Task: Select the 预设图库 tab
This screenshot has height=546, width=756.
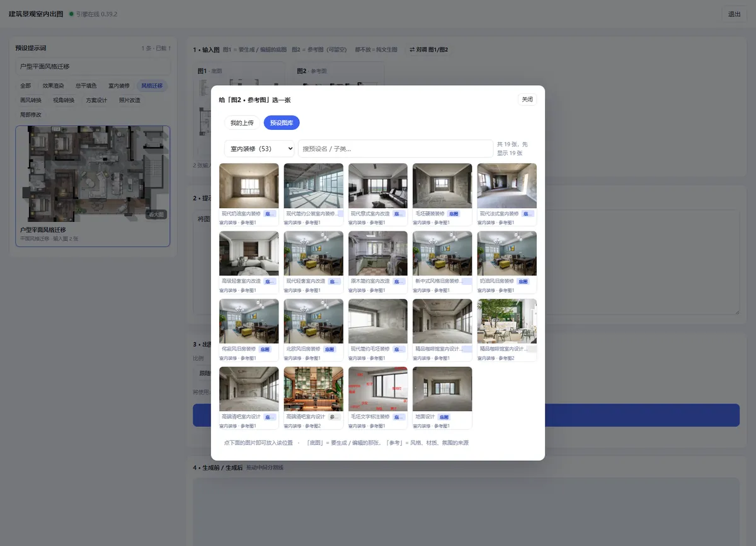Action: point(282,123)
